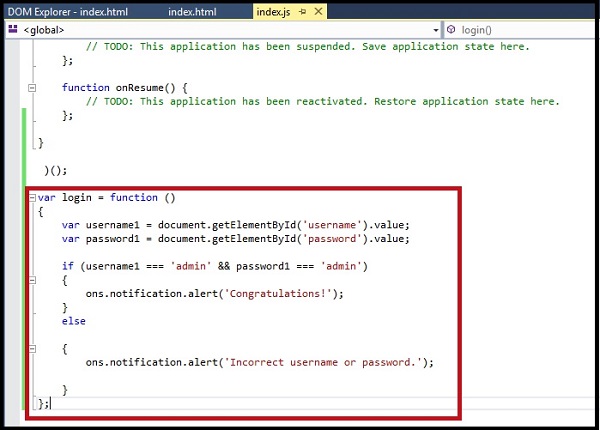This screenshot has width=600, height=430.
Task: Click 'function onResume() {' line
Action: (125, 88)
